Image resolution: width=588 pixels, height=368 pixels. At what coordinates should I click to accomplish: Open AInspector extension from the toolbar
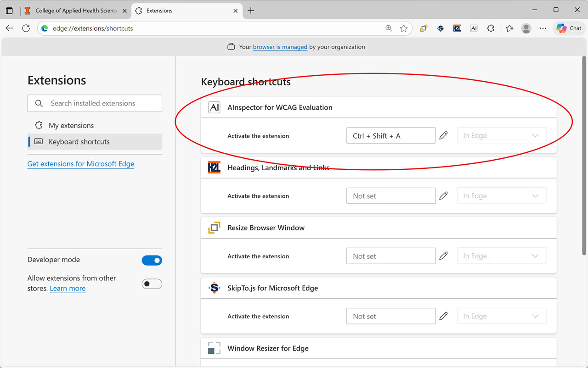[474, 28]
